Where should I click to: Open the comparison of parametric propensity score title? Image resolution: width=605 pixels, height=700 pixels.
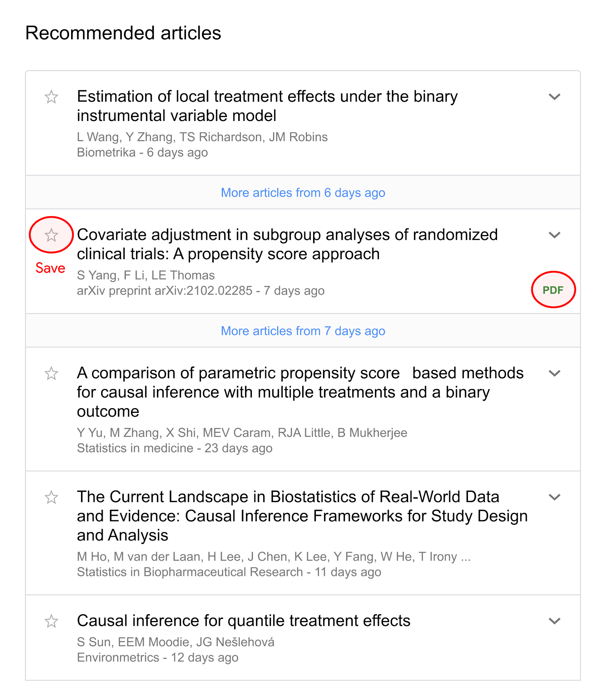(300, 392)
